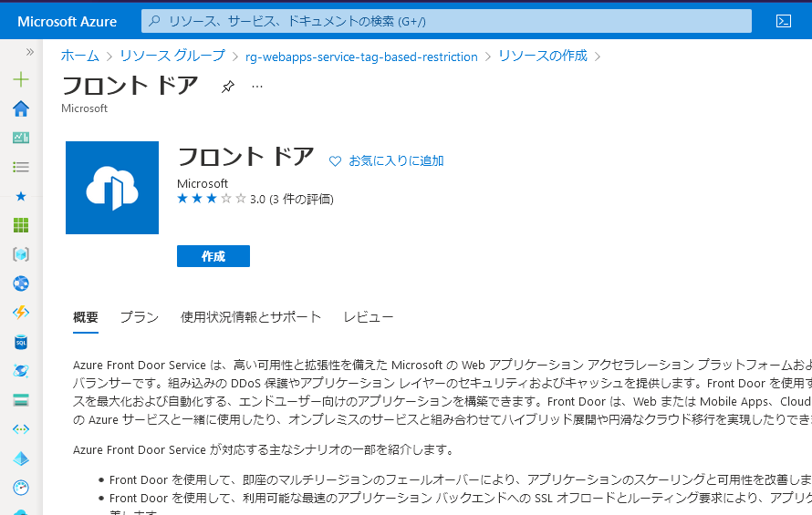Viewport: 812px width, 515px height.
Task: Open App Services globe icon in sidebar
Action: click(21, 283)
